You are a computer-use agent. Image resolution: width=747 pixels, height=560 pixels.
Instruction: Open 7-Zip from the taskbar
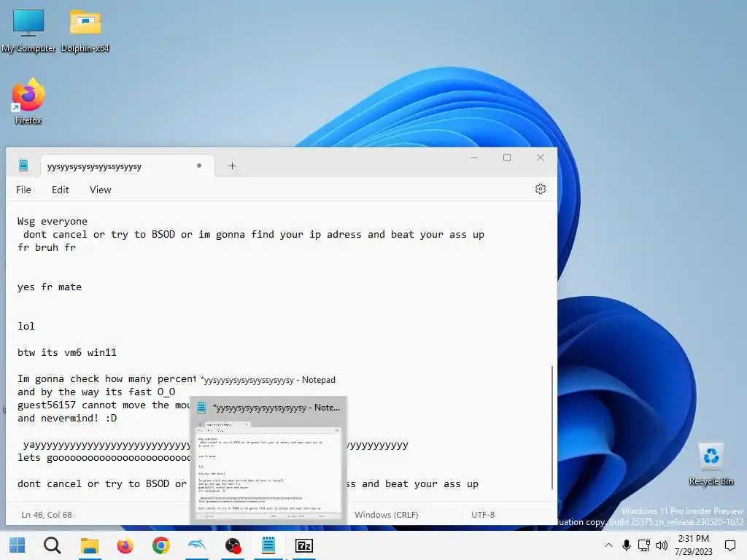click(304, 545)
